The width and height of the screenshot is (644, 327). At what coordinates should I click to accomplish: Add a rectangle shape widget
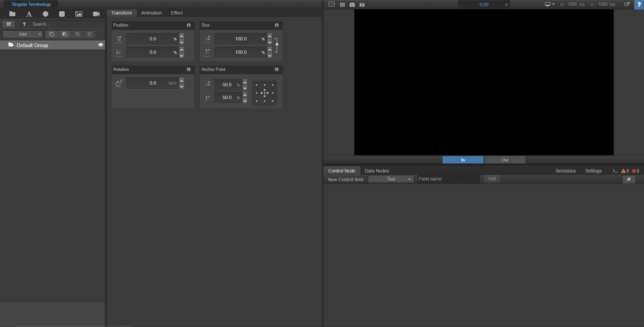coord(62,14)
